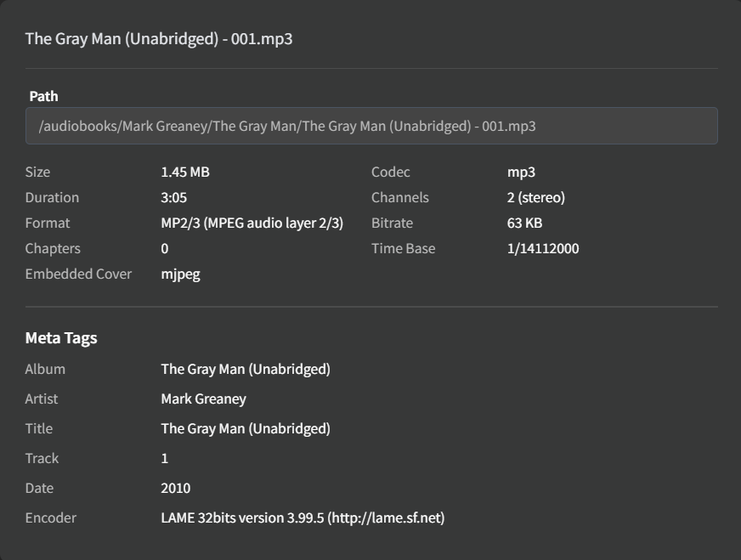Select the Track value '1'
This screenshot has width=741, height=560.
coord(165,458)
